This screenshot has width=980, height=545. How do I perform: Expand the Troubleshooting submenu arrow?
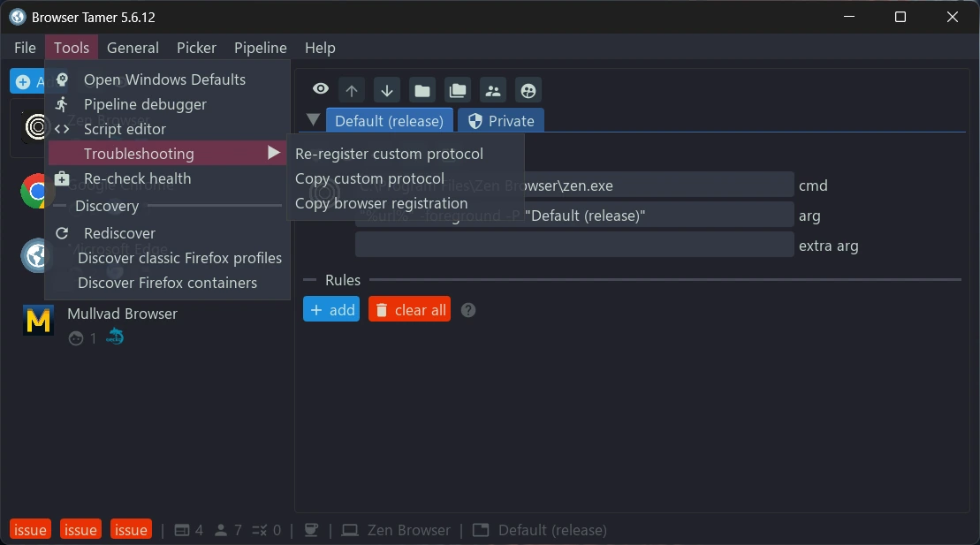pyautogui.click(x=273, y=153)
